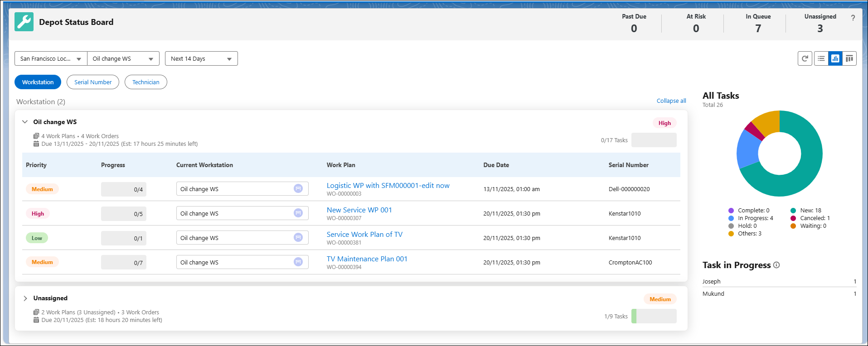Click the Others yellow legend swatch
This screenshot has width=868, height=346.
click(x=731, y=234)
